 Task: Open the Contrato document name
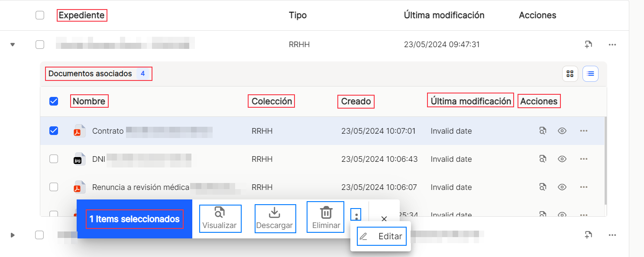click(152, 131)
